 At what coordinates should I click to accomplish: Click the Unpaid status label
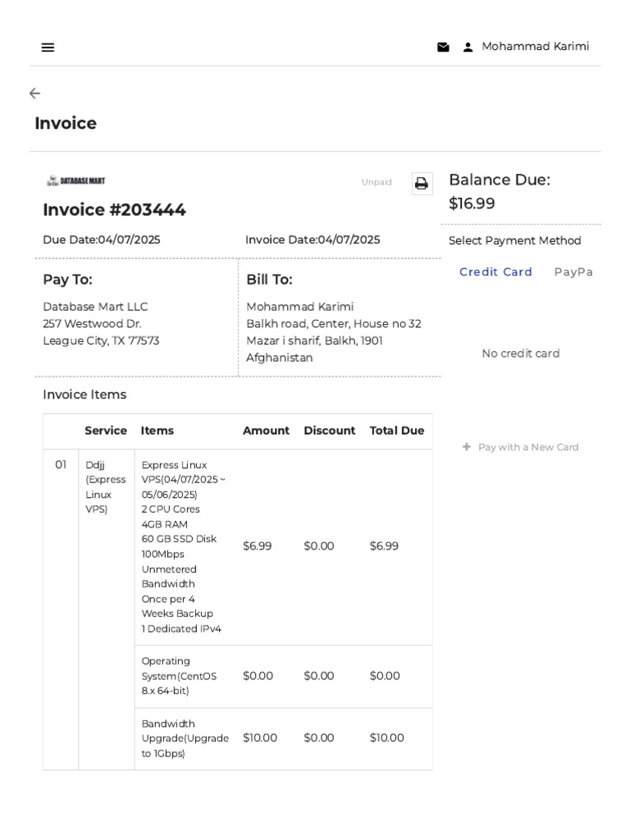point(377,182)
